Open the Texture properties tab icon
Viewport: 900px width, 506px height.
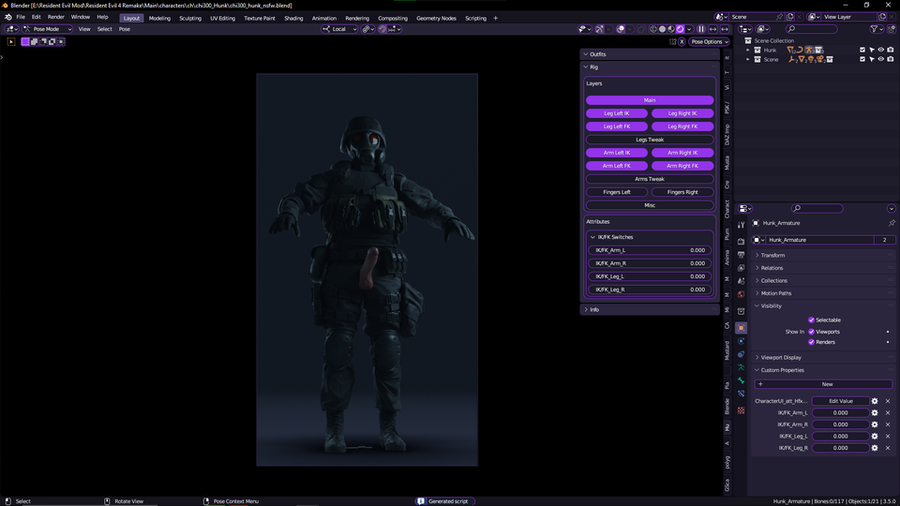tap(741, 410)
